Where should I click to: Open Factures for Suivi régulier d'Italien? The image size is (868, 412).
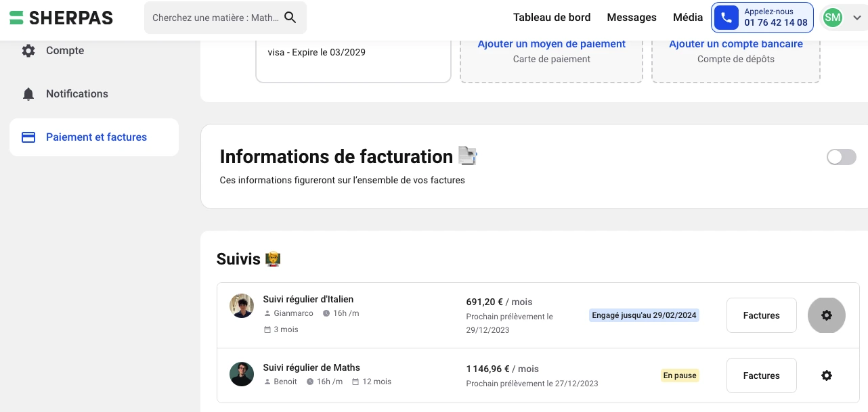(x=761, y=315)
